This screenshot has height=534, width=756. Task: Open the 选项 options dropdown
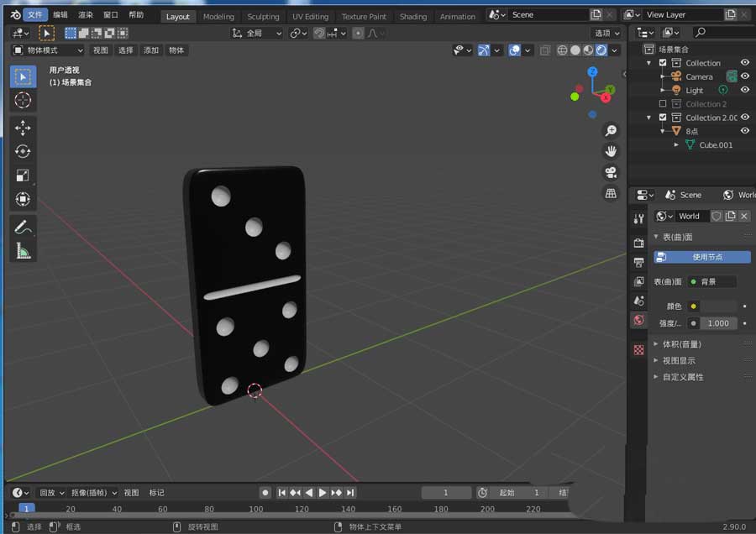coord(607,34)
